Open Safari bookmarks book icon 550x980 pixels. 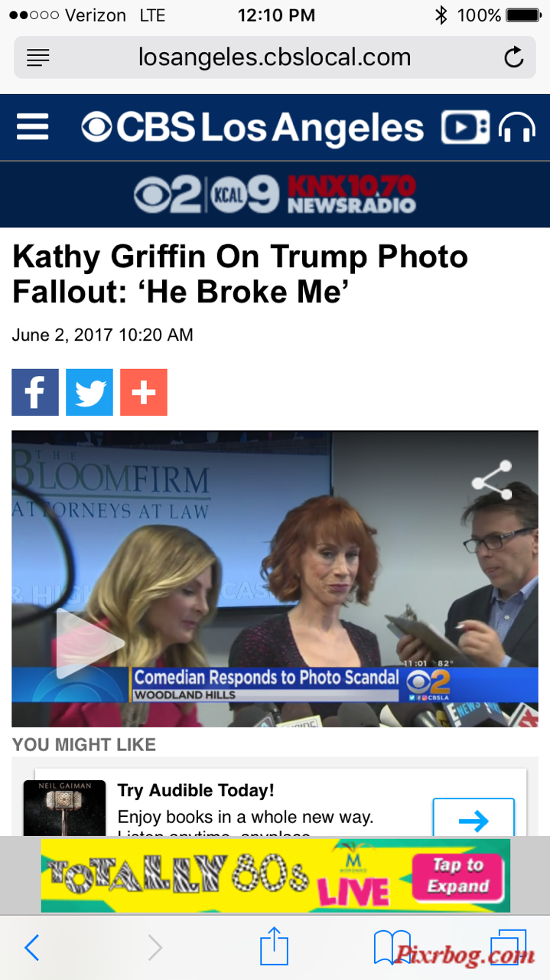392,948
